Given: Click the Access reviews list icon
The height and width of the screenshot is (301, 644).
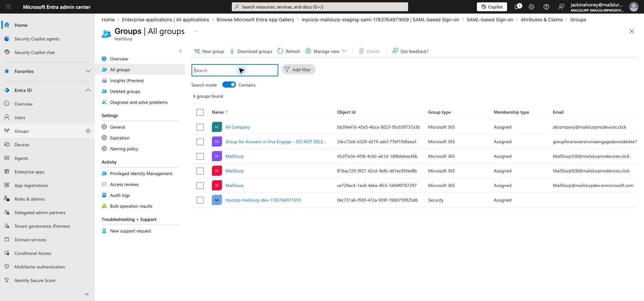Looking at the screenshot, I should (104, 184).
